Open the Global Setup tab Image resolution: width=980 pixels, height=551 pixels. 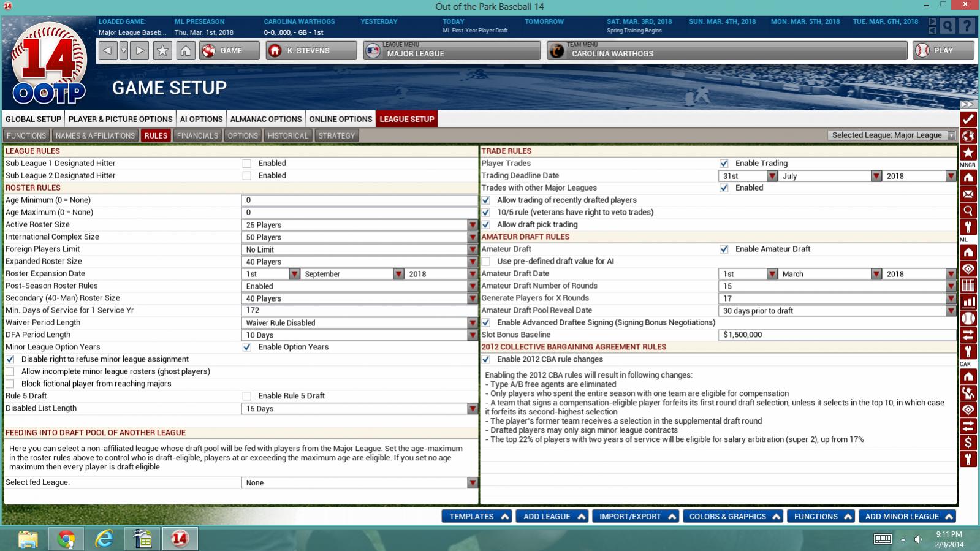33,119
